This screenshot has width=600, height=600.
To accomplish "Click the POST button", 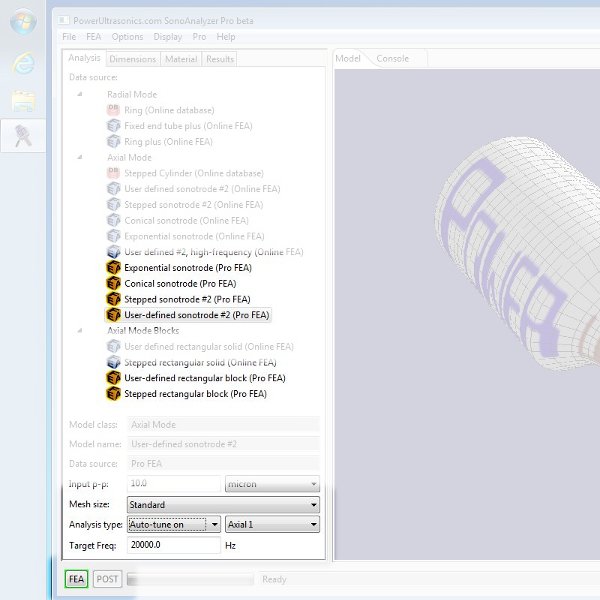I will click(x=107, y=579).
